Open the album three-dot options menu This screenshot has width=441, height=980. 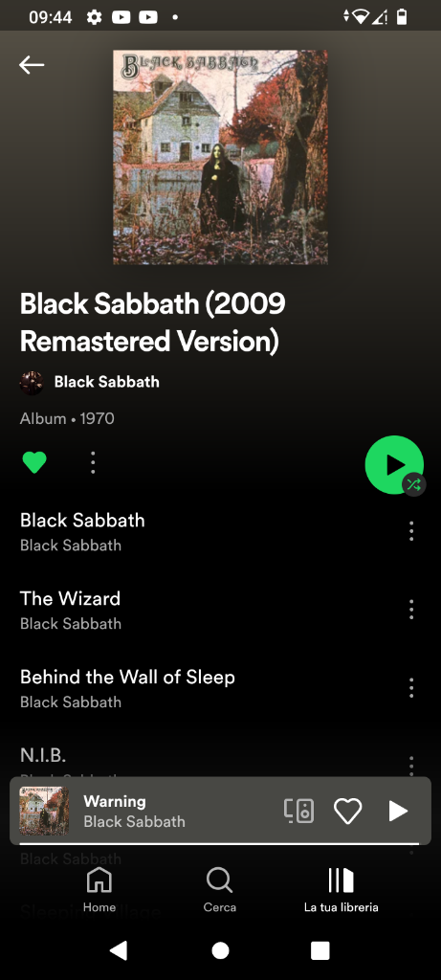pyautogui.click(x=93, y=462)
